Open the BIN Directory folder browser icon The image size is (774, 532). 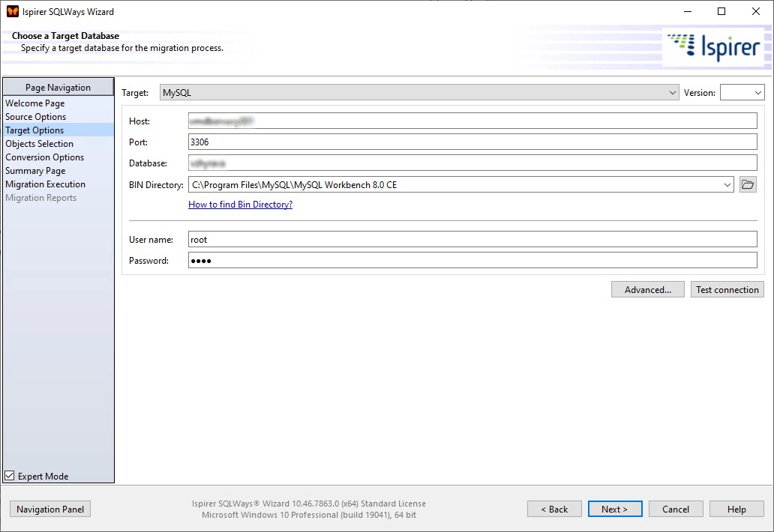[747, 184]
